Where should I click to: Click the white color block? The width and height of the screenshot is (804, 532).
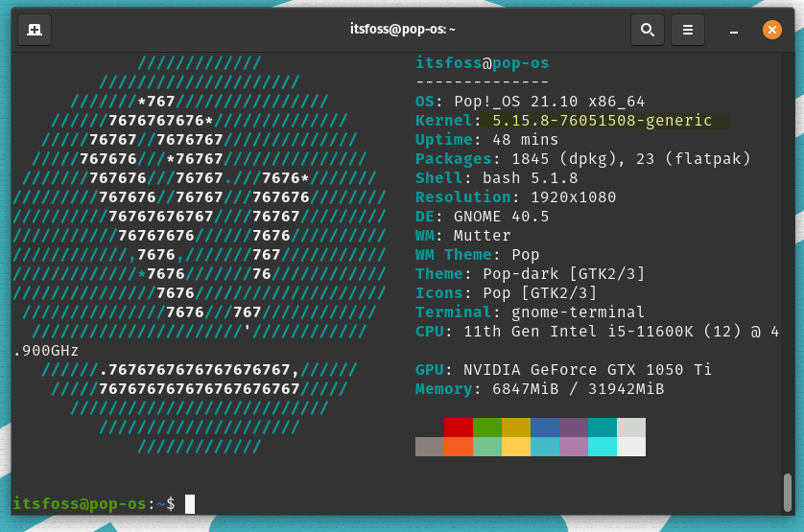click(631, 447)
